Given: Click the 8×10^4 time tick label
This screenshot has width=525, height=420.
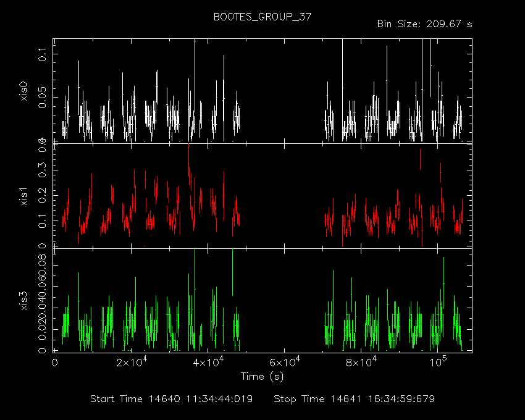Looking at the screenshot, I should tap(361, 361).
